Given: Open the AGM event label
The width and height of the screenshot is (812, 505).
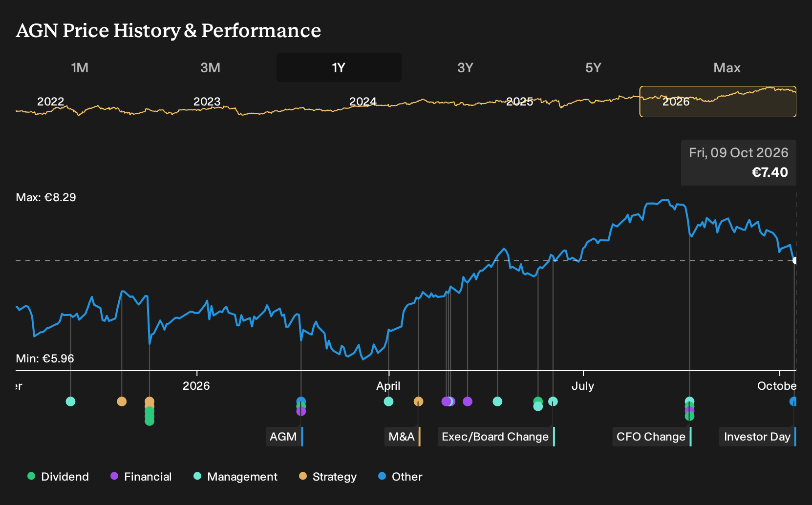Looking at the screenshot, I should pos(285,437).
